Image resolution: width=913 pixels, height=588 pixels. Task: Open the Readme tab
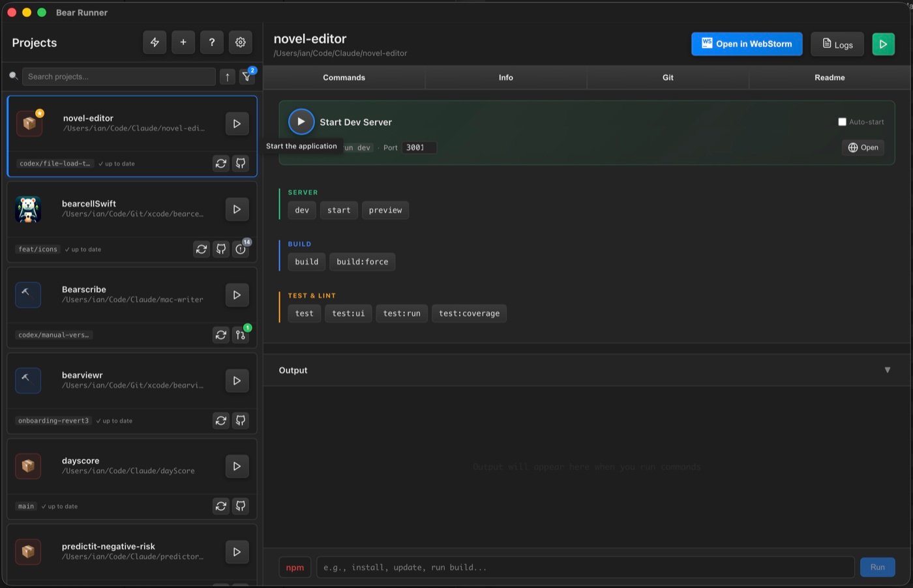coord(829,78)
